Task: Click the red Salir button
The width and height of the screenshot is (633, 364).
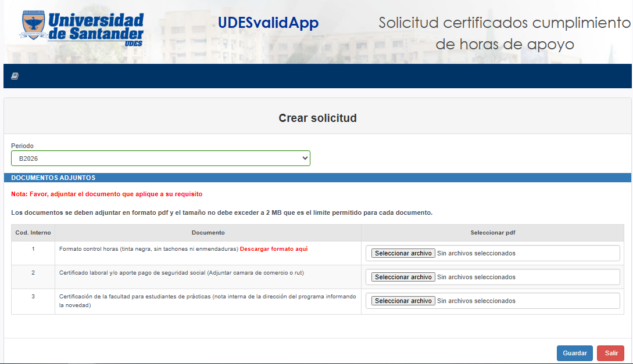Action: (611, 353)
